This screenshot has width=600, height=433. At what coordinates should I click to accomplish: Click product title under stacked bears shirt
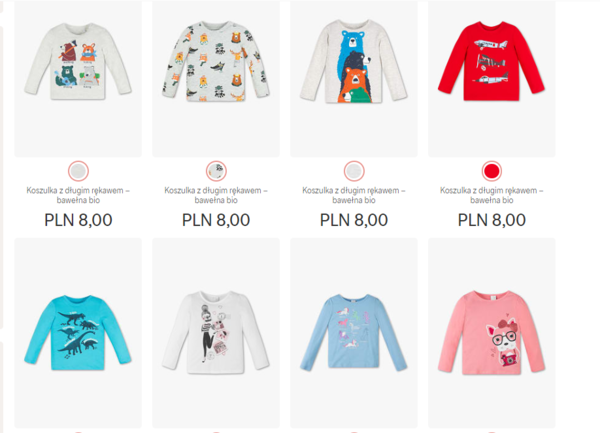pyautogui.click(x=354, y=195)
